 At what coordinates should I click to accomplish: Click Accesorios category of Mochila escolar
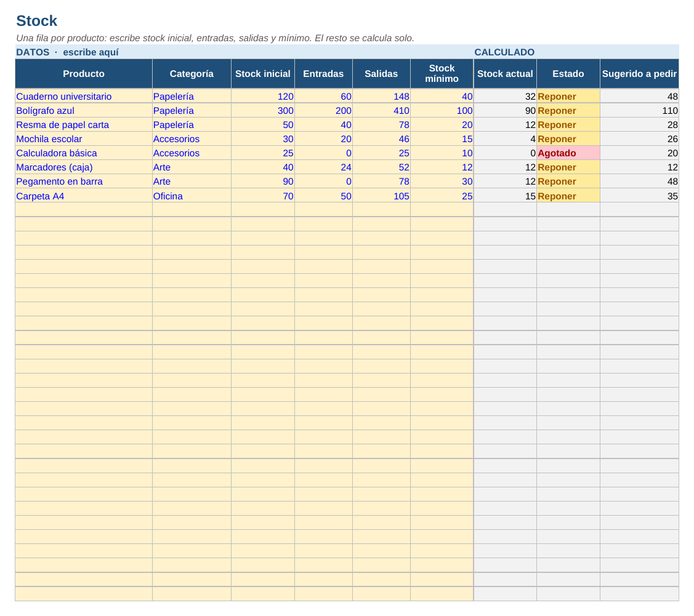192,139
